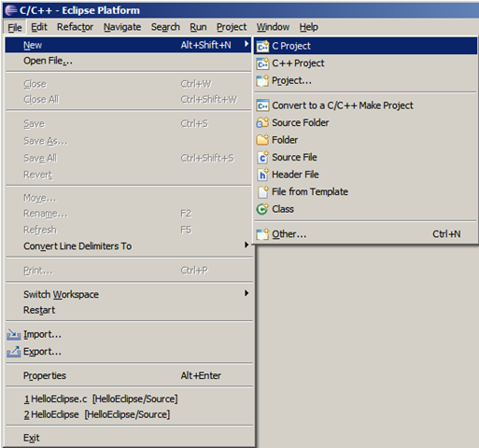
Task: Open the Window menu
Action: pyautogui.click(x=273, y=27)
